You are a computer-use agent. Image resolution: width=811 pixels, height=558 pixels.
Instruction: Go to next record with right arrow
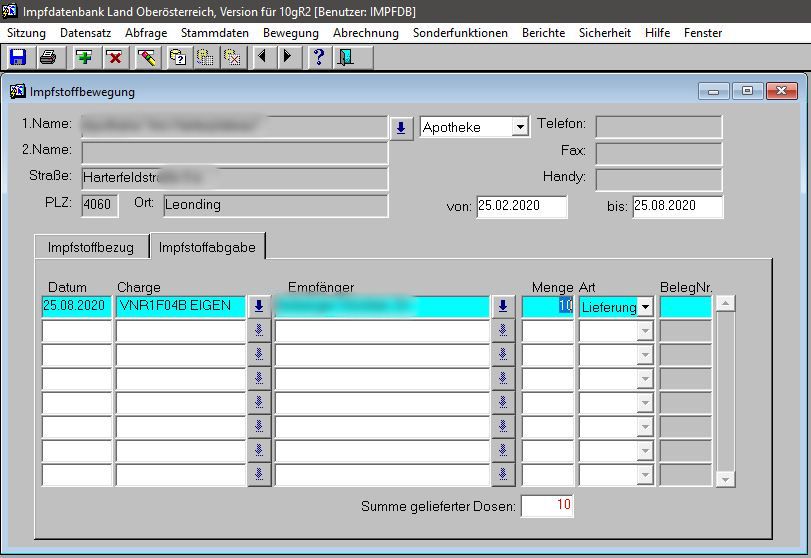click(287, 57)
